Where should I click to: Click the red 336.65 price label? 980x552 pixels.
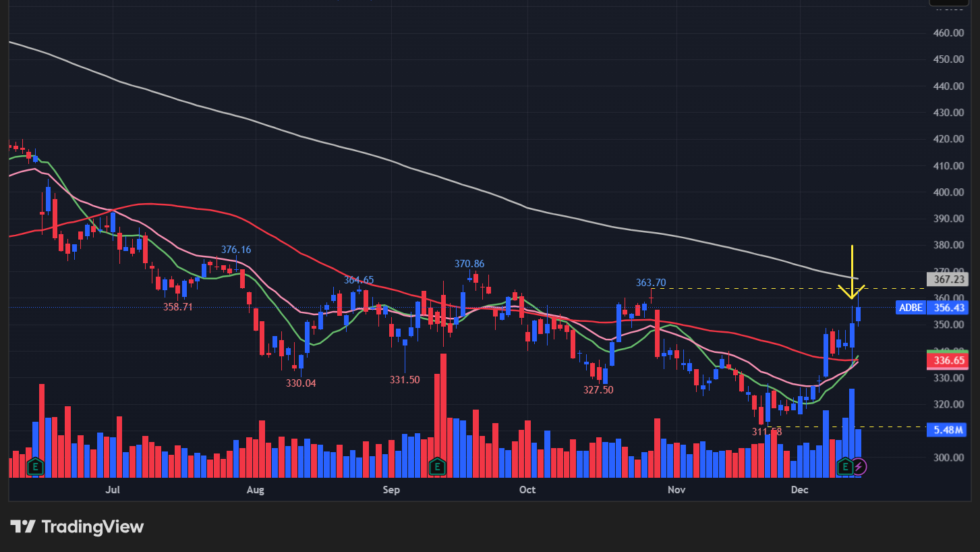pyautogui.click(x=948, y=361)
